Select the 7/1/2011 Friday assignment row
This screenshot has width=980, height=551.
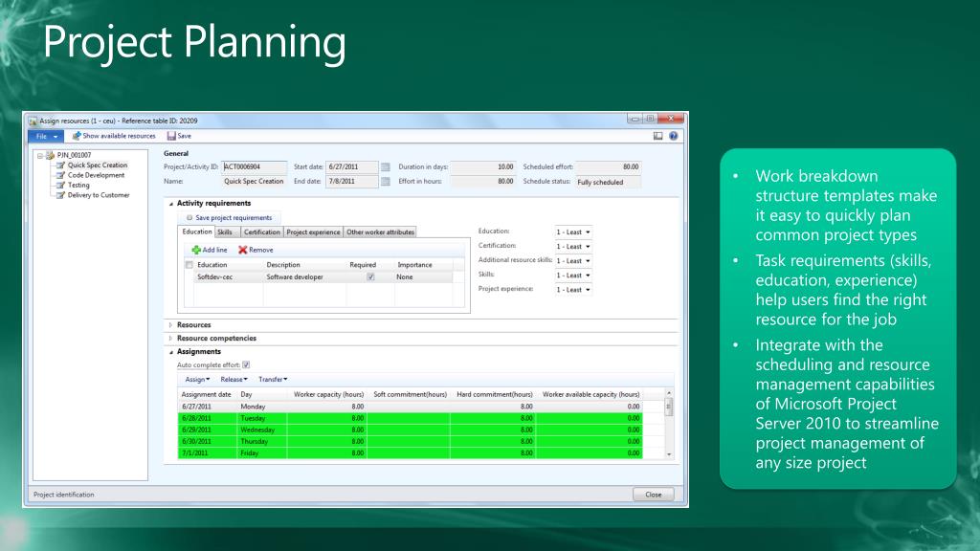[411, 453]
